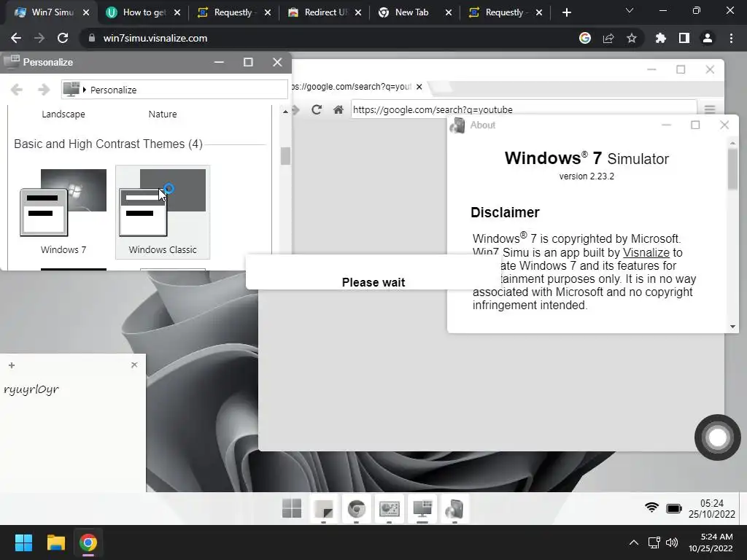
Task: Open the host network tray icon
Action: (654, 542)
